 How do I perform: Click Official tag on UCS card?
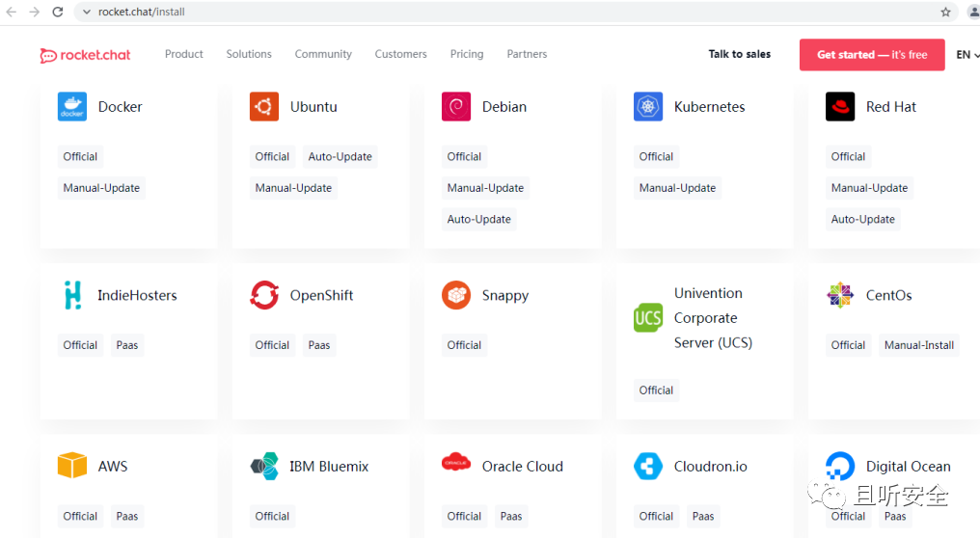[656, 390]
